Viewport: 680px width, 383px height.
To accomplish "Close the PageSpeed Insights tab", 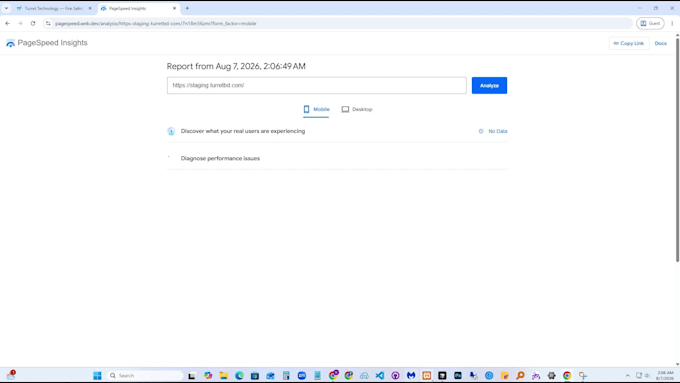I will [174, 8].
